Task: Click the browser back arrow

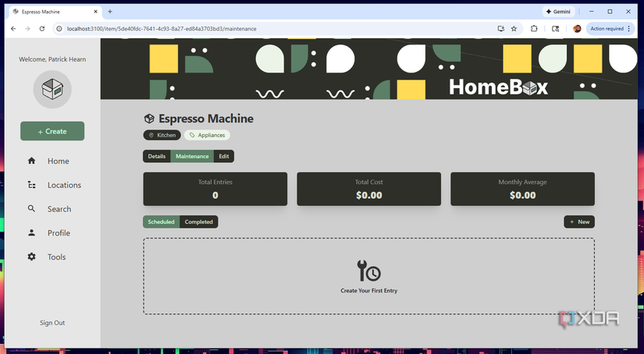Action: tap(13, 29)
